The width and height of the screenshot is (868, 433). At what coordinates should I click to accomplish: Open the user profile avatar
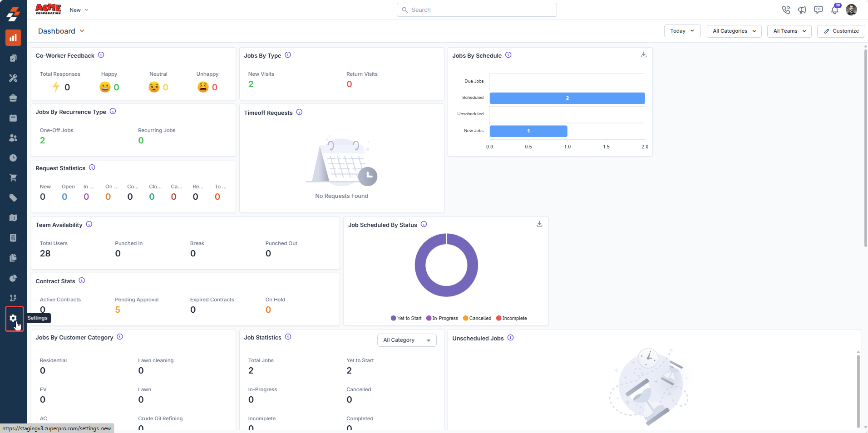(851, 10)
